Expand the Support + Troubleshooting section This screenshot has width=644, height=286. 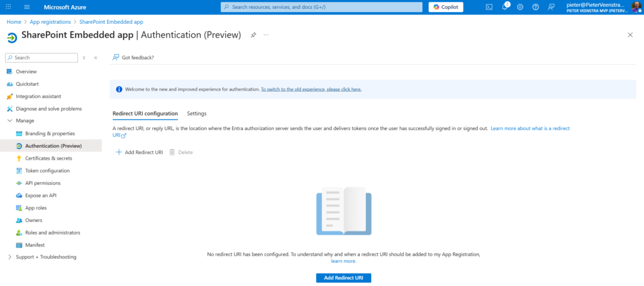tap(9, 257)
